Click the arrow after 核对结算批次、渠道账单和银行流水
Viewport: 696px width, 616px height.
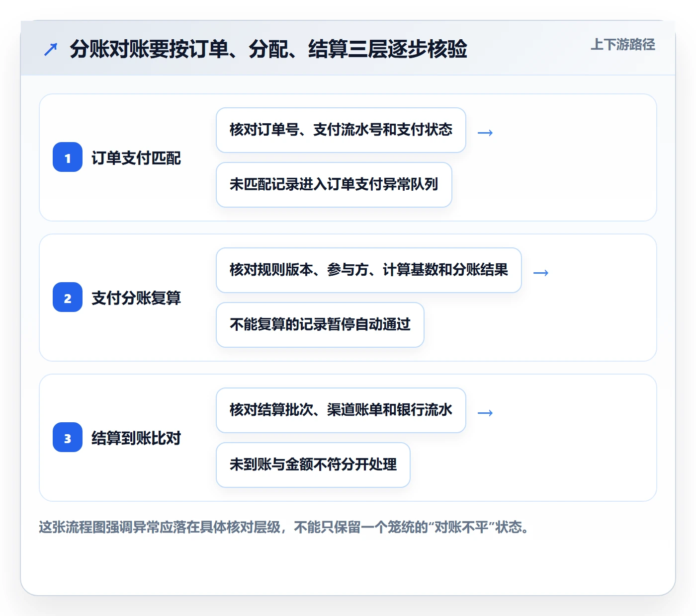tap(485, 413)
